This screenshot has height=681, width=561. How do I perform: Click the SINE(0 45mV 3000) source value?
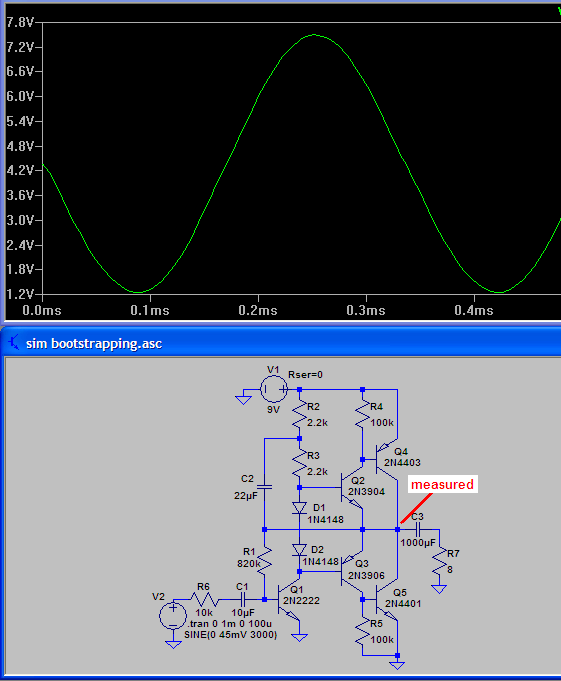231,635
